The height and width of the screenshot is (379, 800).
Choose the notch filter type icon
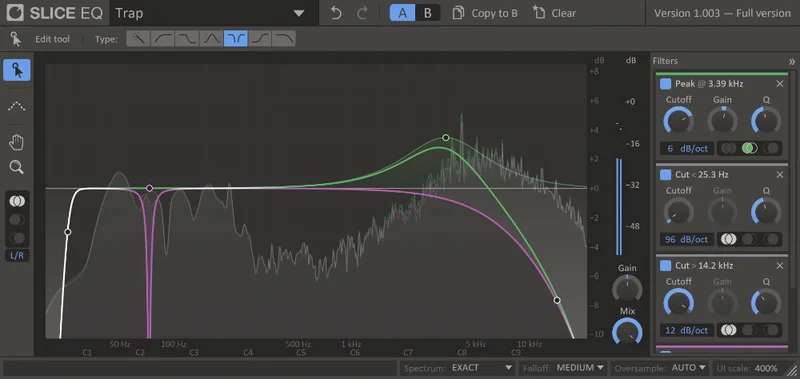(236, 39)
